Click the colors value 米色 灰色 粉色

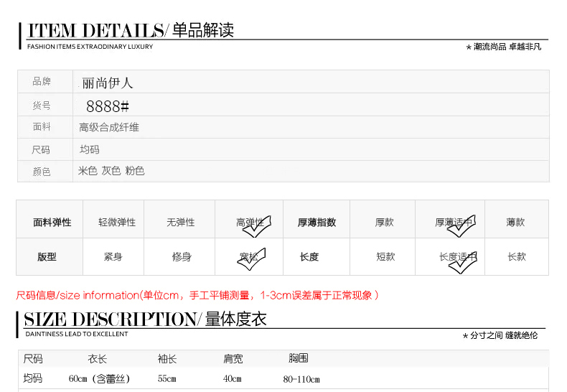click(x=111, y=171)
